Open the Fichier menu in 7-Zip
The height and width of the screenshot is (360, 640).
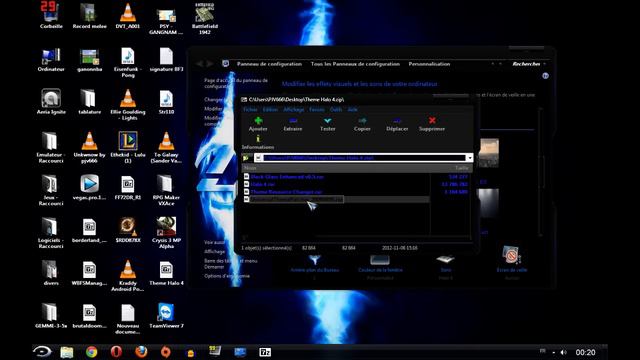coord(250,109)
